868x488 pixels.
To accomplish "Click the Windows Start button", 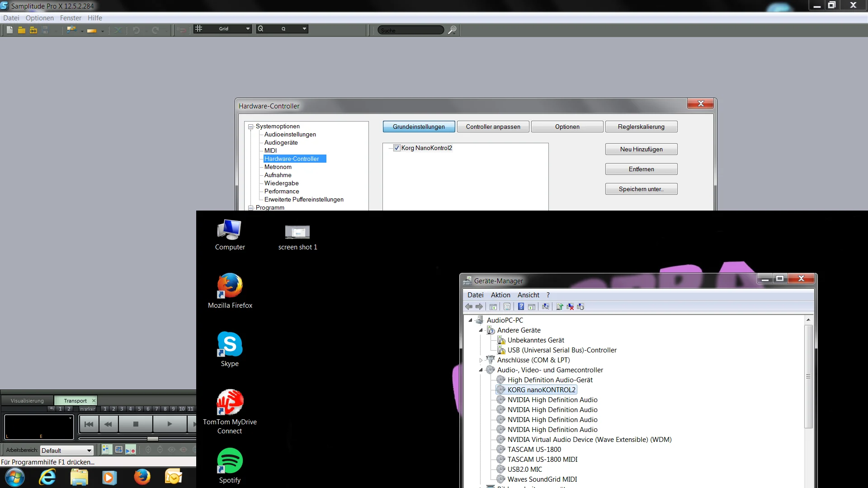I will (14, 477).
